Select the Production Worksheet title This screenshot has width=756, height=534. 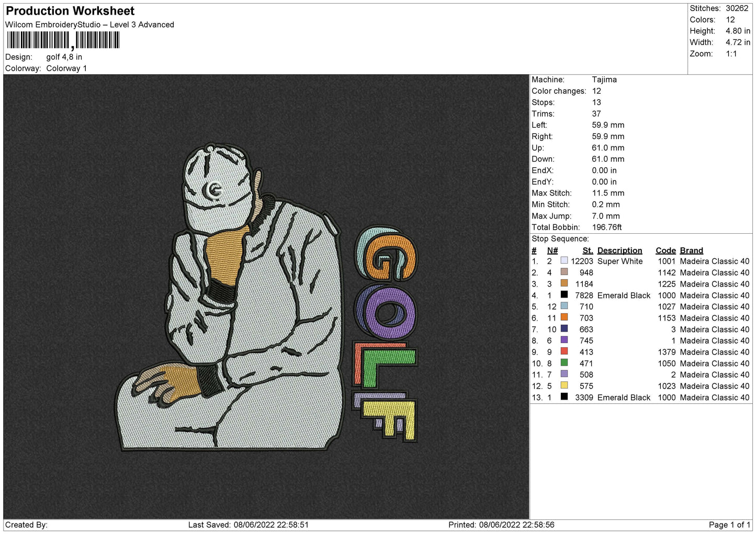(70, 11)
